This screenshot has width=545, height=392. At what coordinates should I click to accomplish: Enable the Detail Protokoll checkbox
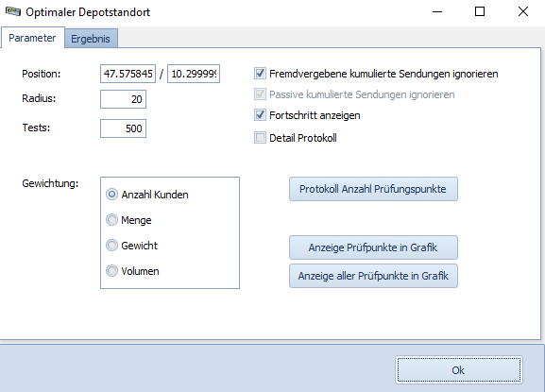(260, 138)
